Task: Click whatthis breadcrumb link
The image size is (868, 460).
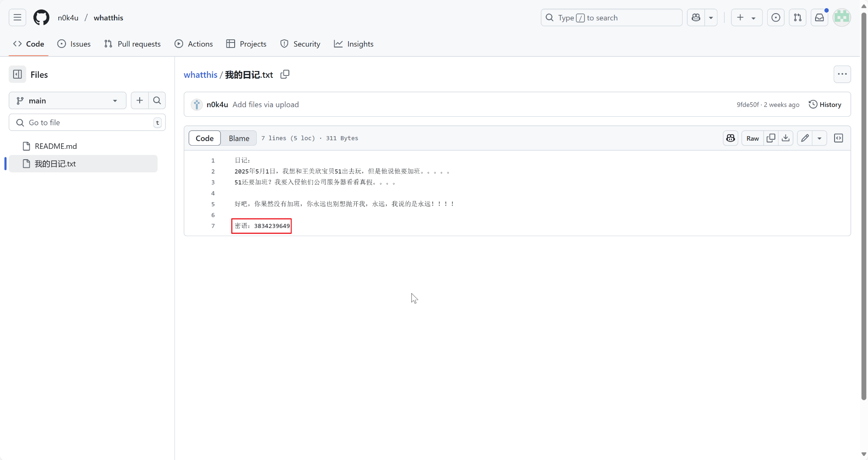Action: click(200, 75)
